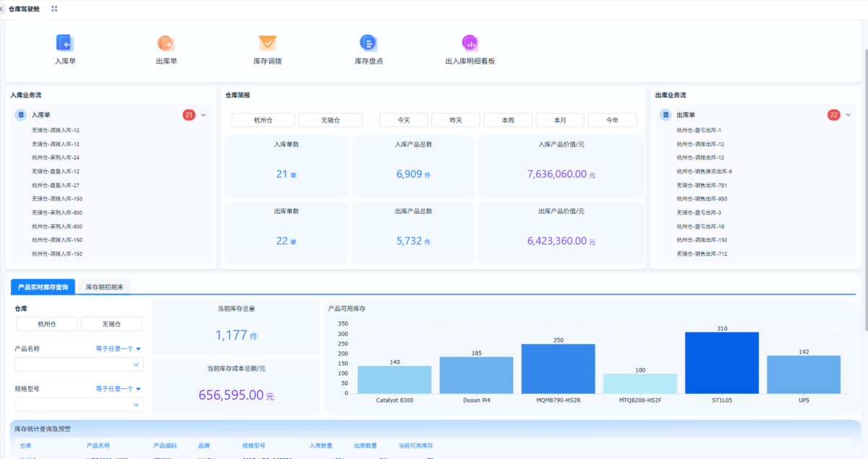Image resolution: width=868 pixels, height=459 pixels.
Task: Click the 入库单 document icon in 入库业务流
Action: tap(21, 115)
